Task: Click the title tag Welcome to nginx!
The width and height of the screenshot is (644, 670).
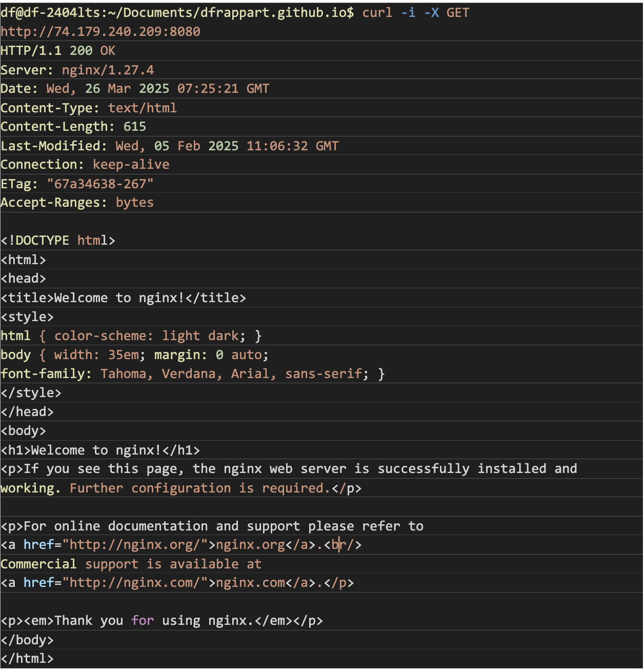Action: click(123, 298)
